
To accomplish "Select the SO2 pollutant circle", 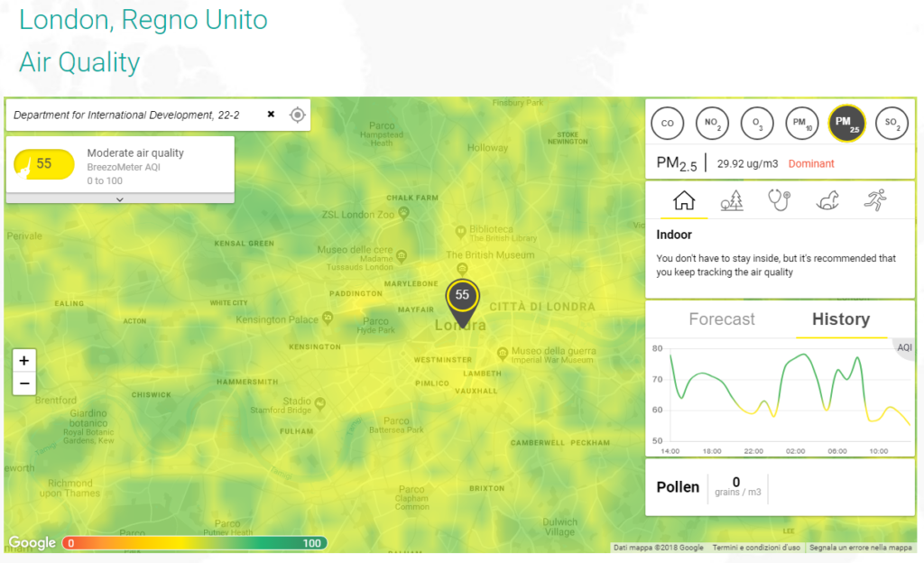I will pos(892,123).
